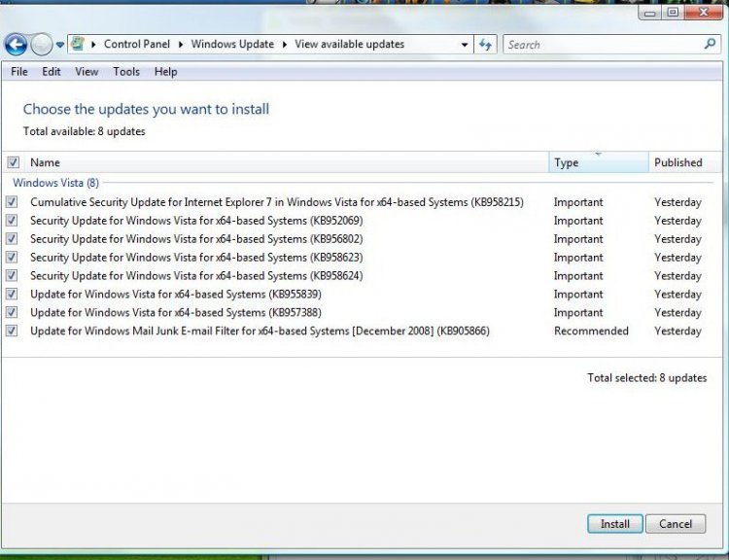Click the magnifier search icon
The image size is (729, 560).
tap(710, 44)
